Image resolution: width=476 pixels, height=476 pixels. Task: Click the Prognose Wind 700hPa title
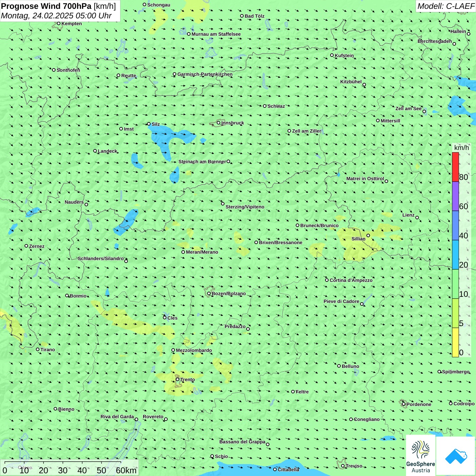click(x=46, y=6)
